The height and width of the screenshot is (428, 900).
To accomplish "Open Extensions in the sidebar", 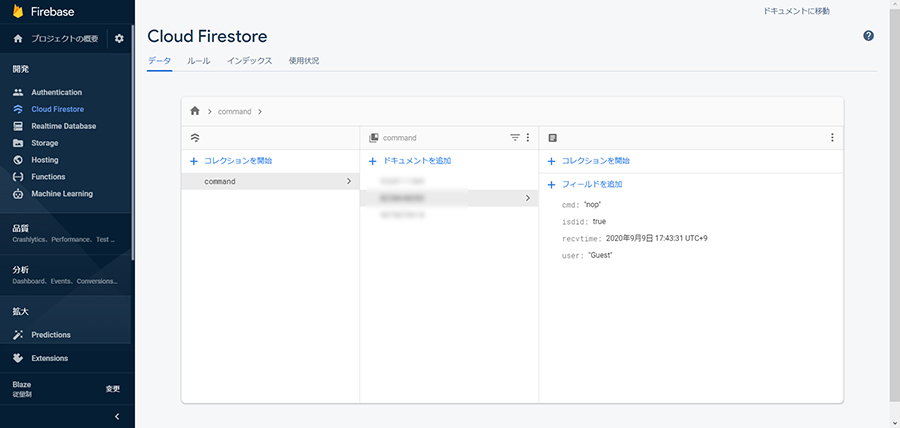I will (50, 358).
